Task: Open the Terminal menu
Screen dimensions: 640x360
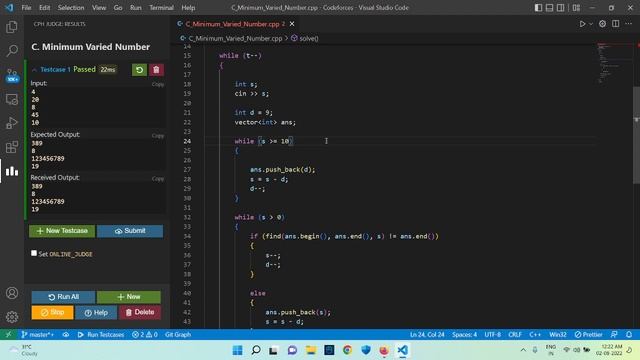Action: click(161, 8)
